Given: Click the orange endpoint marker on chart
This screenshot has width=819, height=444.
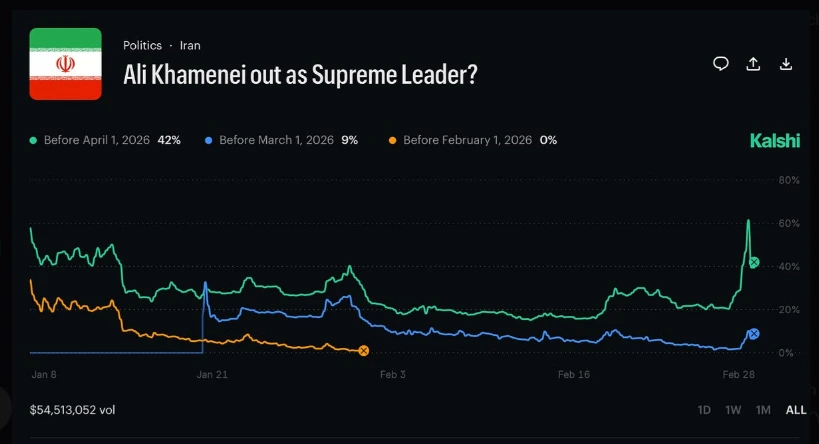Looking at the screenshot, I should pos(364,350).
